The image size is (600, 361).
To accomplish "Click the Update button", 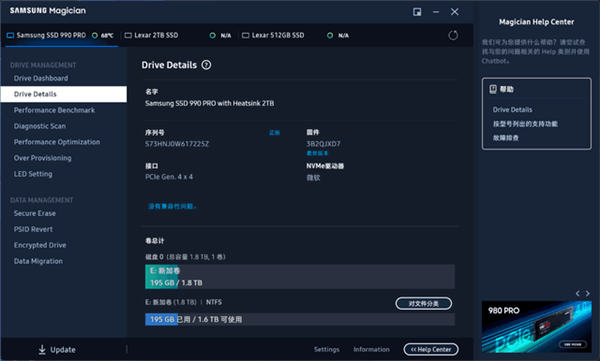I will point(57,350).
